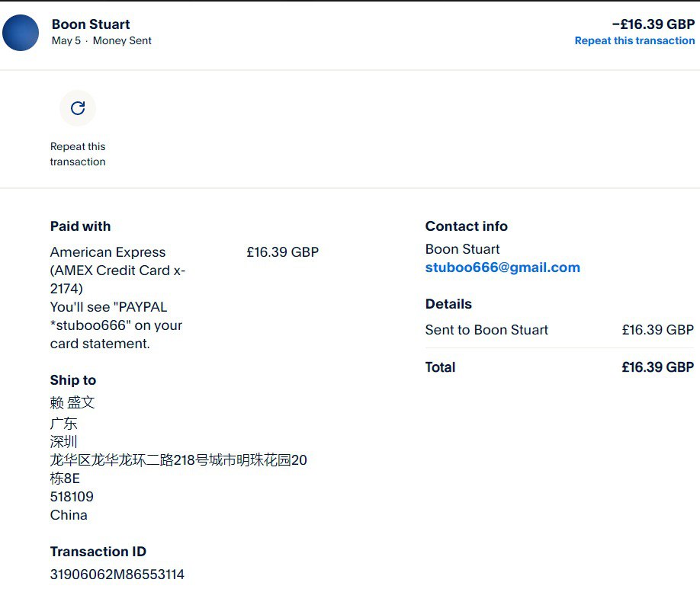The height and width of the screenshot is (589, 700).
Task: Open the stuboo666@gmail.com email link
Action: pos(503,267)
